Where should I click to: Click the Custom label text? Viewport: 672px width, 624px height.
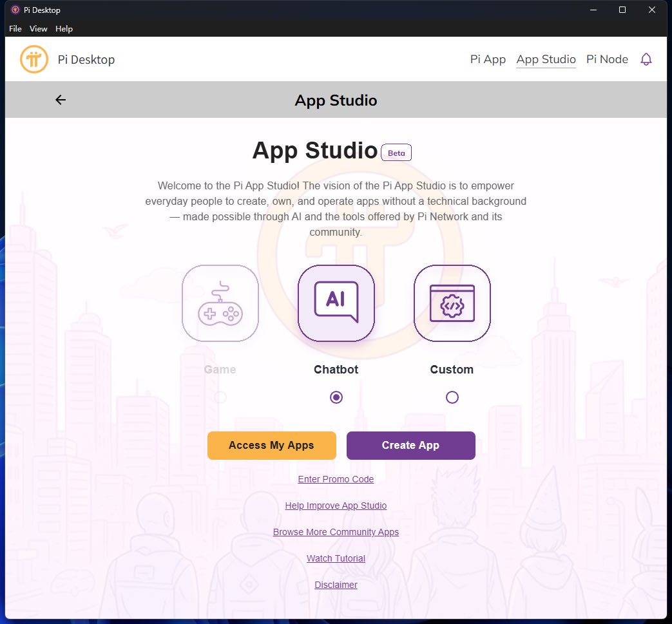point(452,370)
